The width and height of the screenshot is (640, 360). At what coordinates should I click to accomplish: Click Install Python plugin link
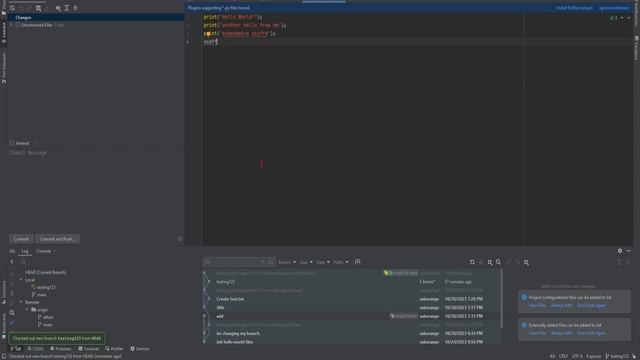tap(574, 8)
